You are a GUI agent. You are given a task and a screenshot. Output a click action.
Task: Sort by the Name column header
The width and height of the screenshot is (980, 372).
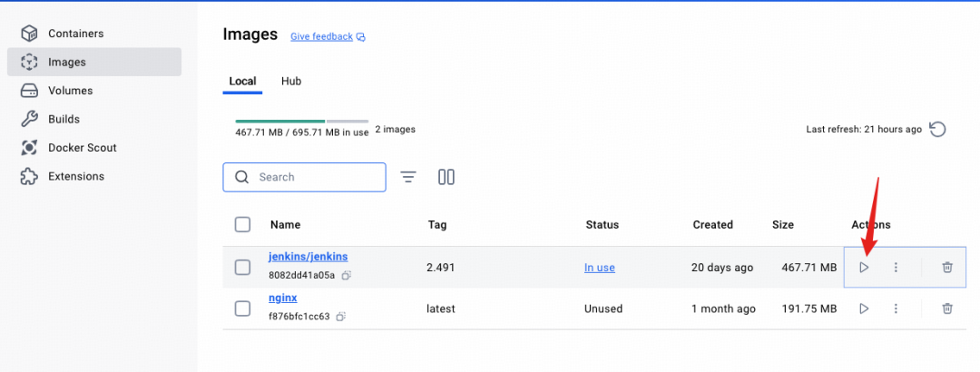(285, 224)
